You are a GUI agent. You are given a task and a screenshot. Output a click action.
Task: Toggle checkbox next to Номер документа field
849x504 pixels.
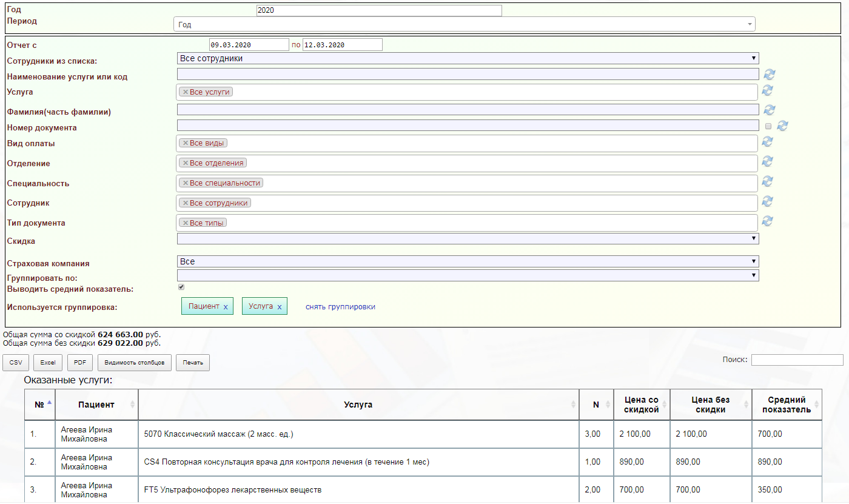coord(768,126)
